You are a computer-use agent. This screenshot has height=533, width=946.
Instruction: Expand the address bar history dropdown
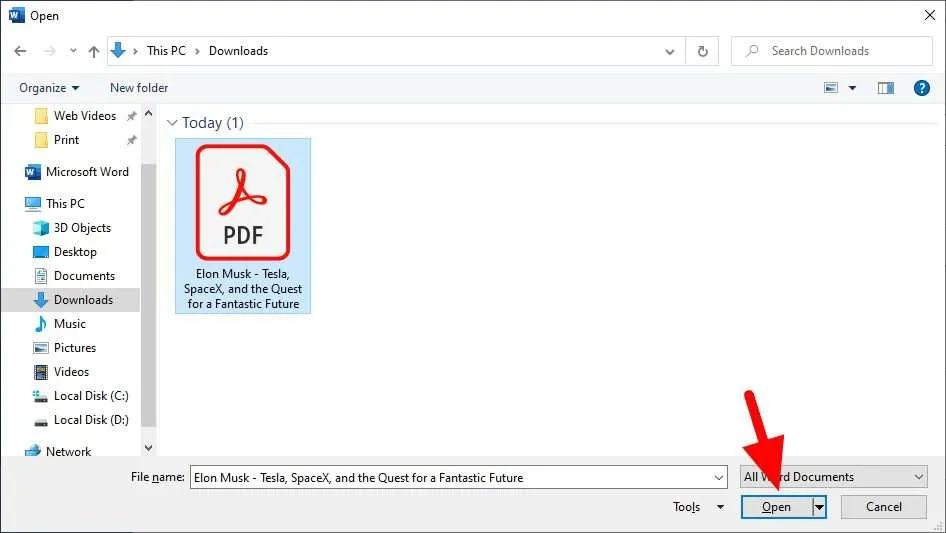click(x=670, y=51)
